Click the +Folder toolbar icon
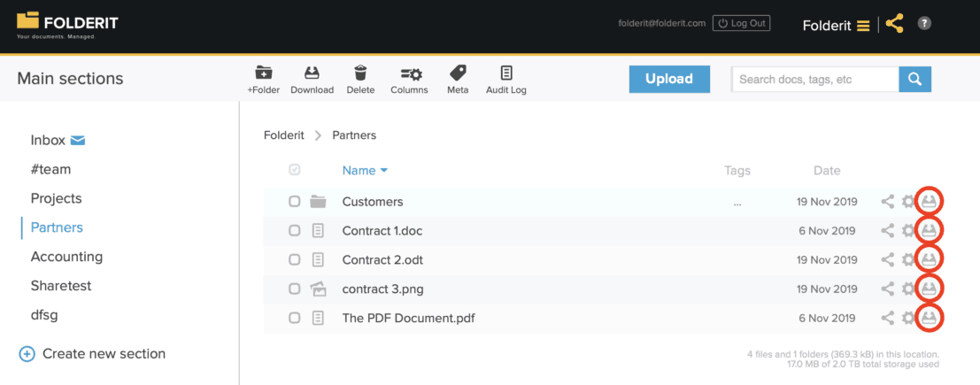 point(264,73)
